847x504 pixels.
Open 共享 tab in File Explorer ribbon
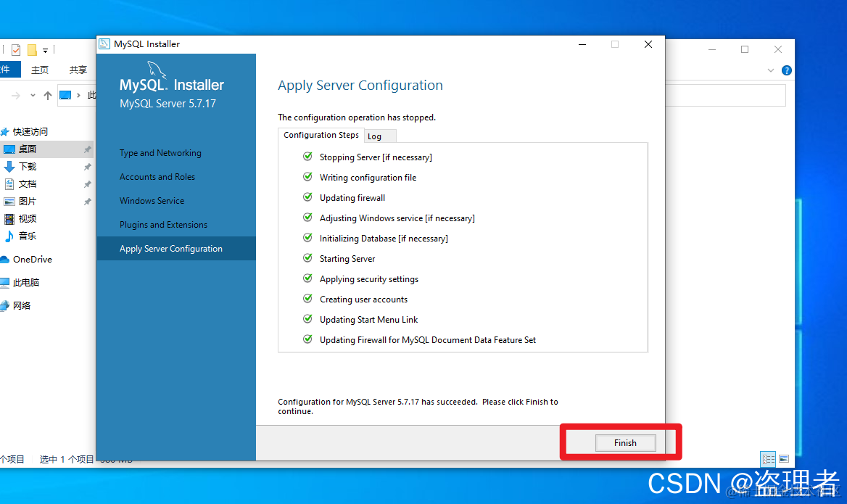[78, 70]
